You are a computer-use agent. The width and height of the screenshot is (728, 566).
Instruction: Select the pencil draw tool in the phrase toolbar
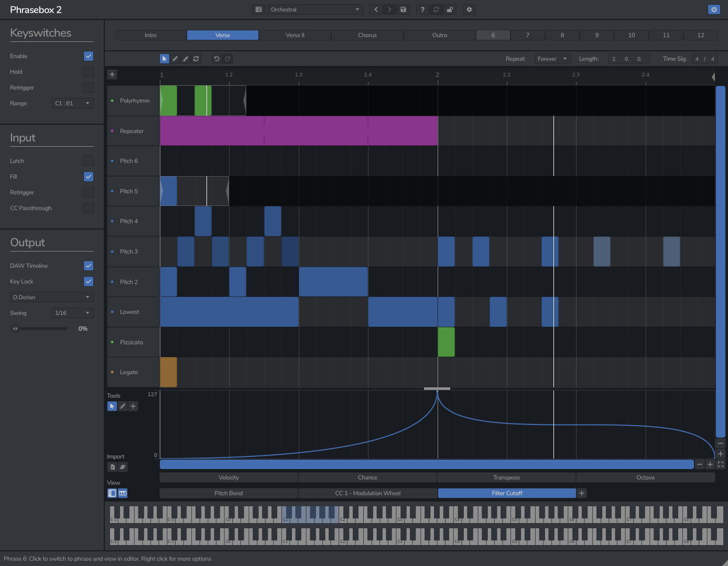[x=175, y=59]
